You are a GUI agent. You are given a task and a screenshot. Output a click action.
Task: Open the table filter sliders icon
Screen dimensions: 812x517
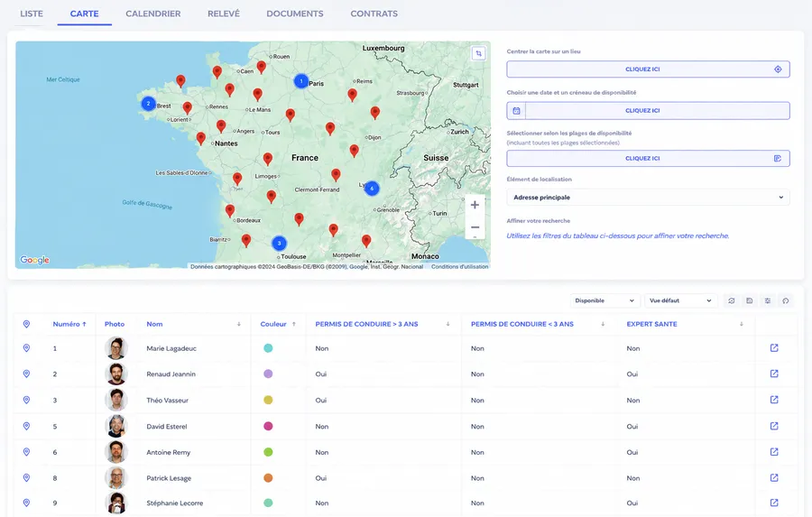tap(768, 300)
